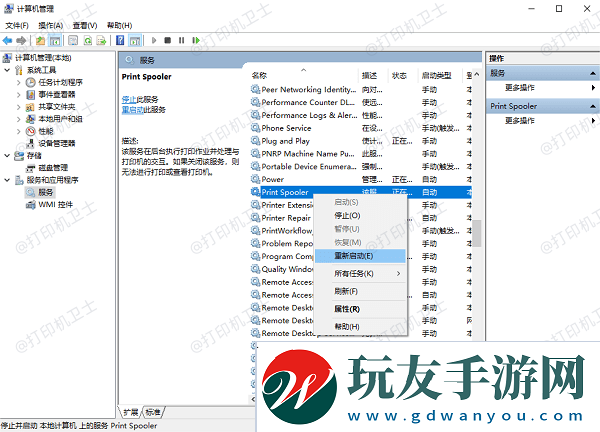Choose 属性(R) in the context menu
Image resolution: width=600 pixels, height=432 pixels.
pyautogui.click(x=360, y=309)
